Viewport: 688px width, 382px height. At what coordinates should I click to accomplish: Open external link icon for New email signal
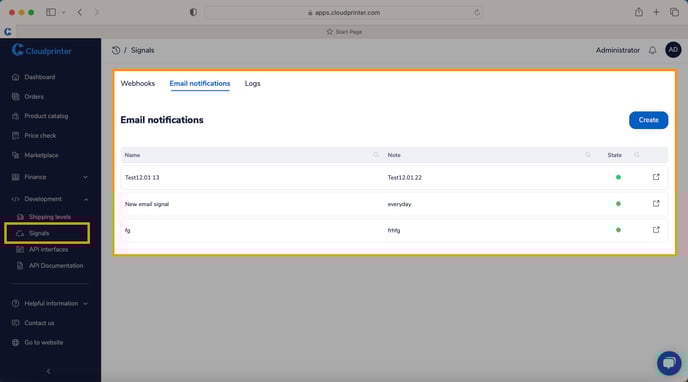[x=656, y=203]
